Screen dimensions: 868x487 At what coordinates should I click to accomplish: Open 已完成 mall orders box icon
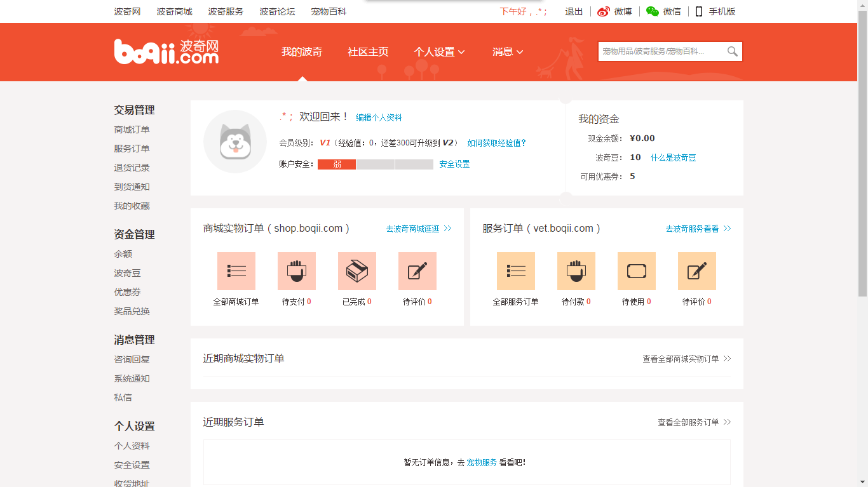tap(357, 271)
